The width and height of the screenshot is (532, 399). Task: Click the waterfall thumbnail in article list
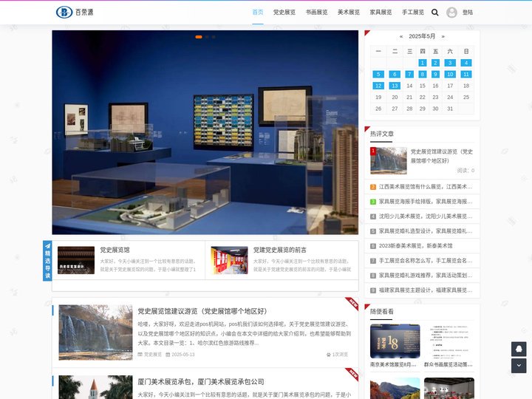[95, 332]
